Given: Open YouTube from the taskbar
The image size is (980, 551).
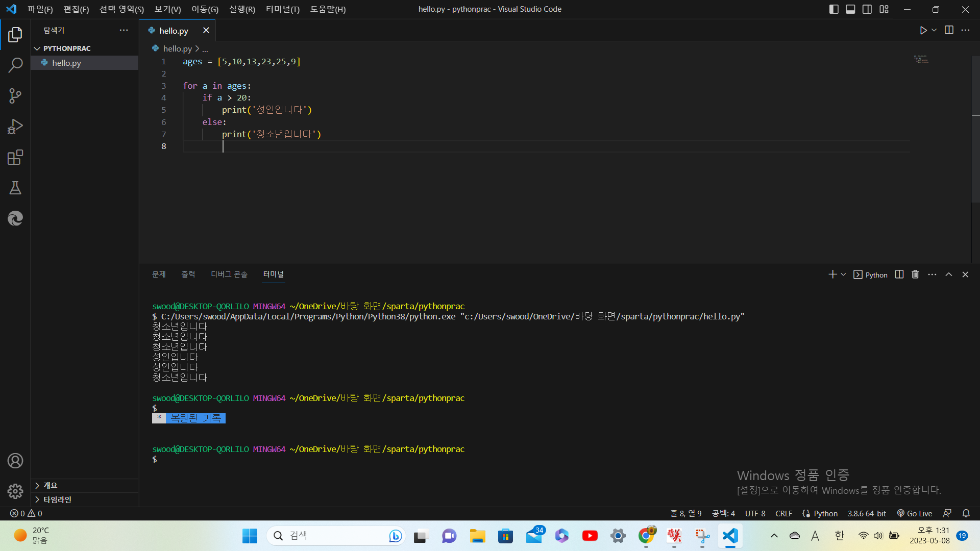Looking at the screenshot, I should (590, 536).
